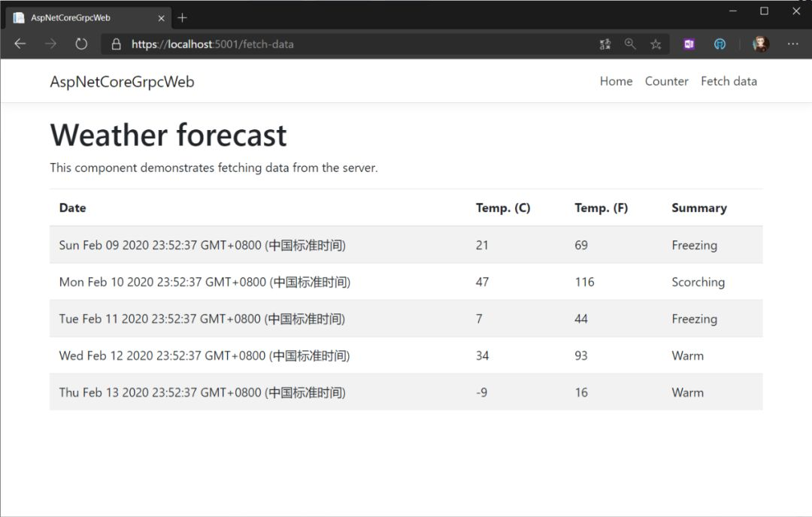This screenshot has width=812, height=517.
Task: Click the Temp. (C) value 47
Action: (x=482, y=282)
